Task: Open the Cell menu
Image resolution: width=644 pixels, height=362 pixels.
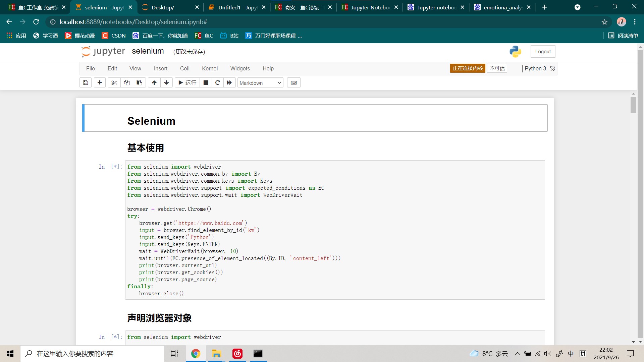Action: point(185,68)
